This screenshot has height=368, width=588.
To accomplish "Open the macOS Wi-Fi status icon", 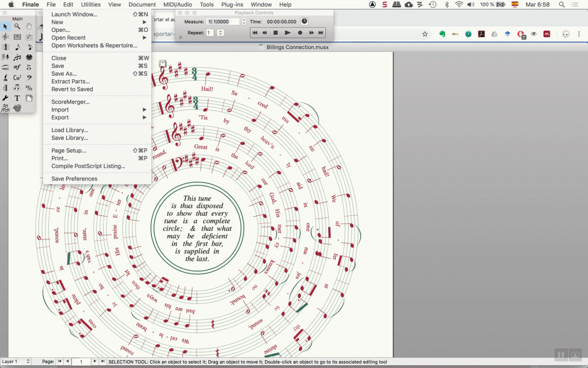I will click(x=459, y=4).
